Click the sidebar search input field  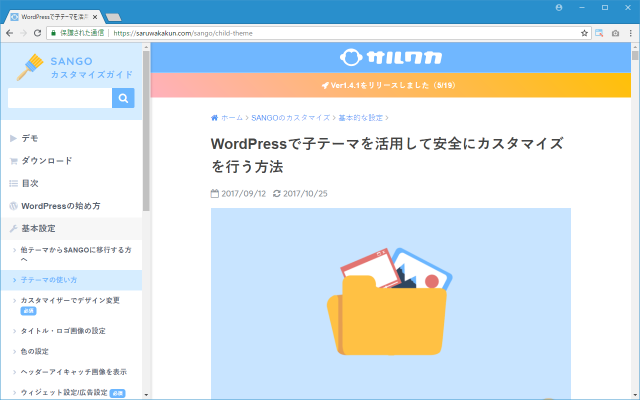(59, 98)
